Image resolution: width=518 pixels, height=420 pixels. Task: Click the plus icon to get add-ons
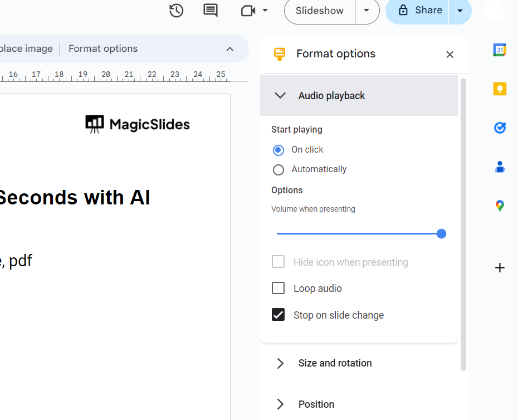pyautogui.click(x=500, y=268)
